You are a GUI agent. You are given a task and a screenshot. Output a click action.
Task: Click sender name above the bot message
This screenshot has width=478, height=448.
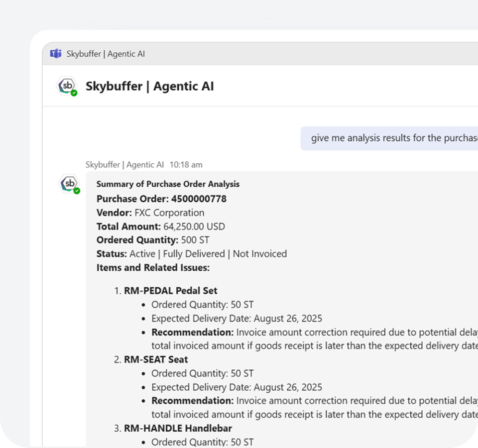pyautogui.click(x=124, y=165)
